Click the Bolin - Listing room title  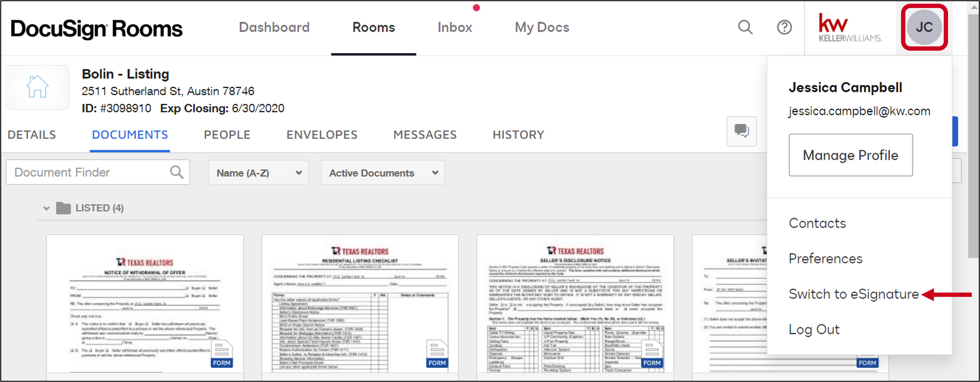point(126,74)
